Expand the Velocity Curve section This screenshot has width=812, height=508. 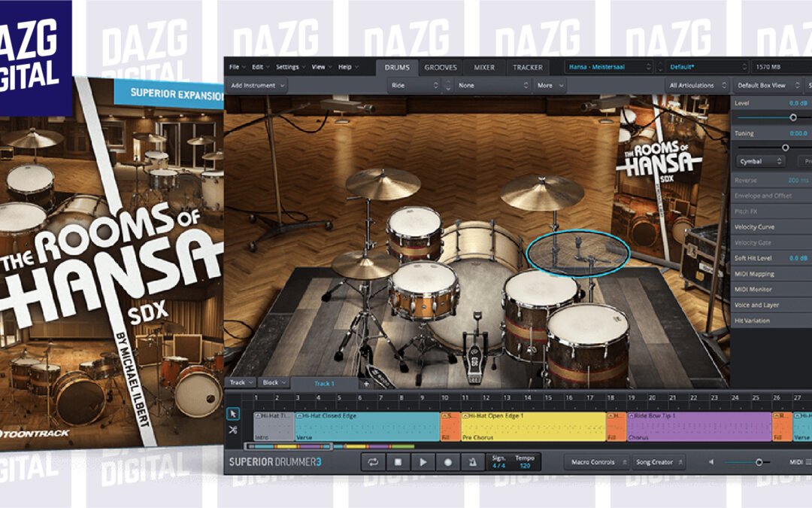(x=771, y=227)
